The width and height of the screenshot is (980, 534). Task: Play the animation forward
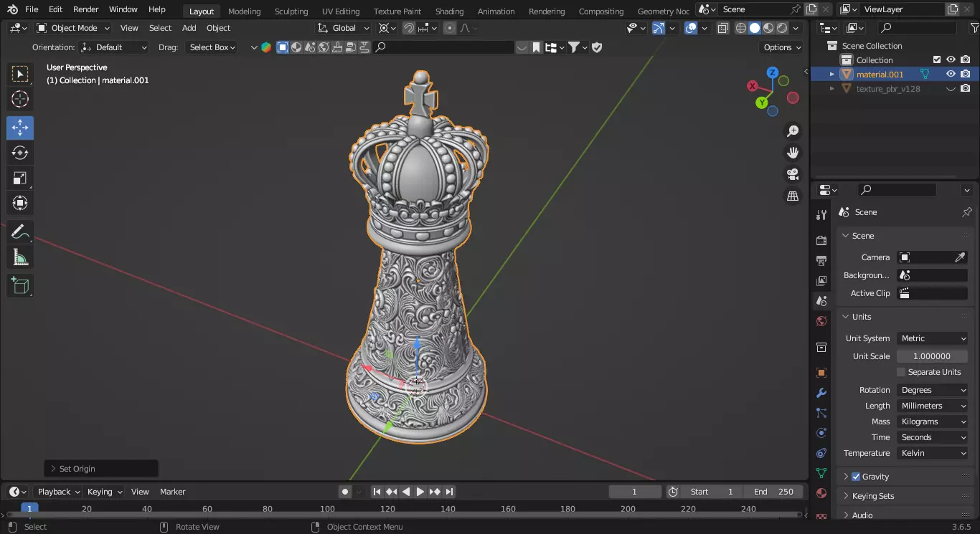point(420,492)
